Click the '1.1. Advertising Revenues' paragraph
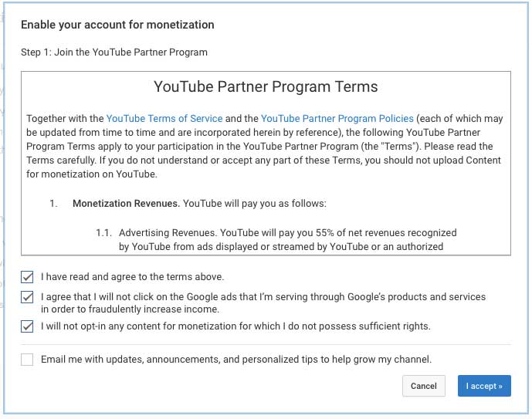The height and width of the screenshot is (419, 532). [x=276, y=240]
